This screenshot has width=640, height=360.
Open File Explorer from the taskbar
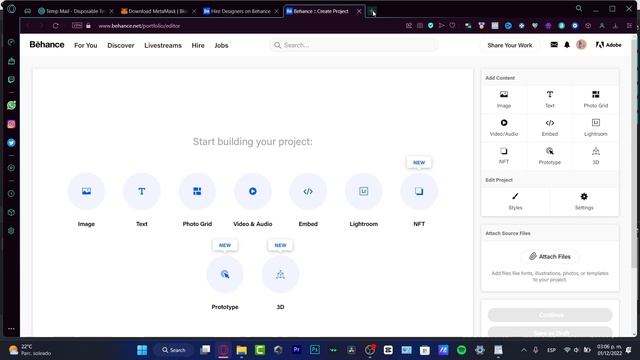click(242, 350)
